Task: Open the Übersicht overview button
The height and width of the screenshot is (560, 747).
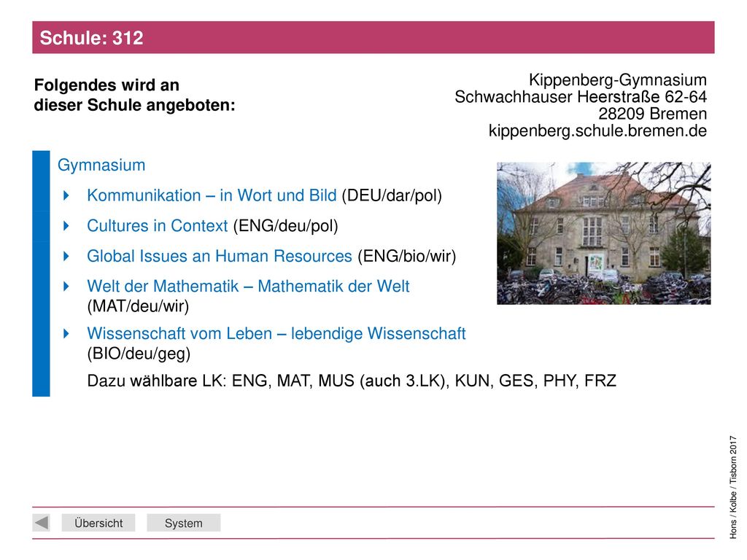Action: tap(98, 522)
